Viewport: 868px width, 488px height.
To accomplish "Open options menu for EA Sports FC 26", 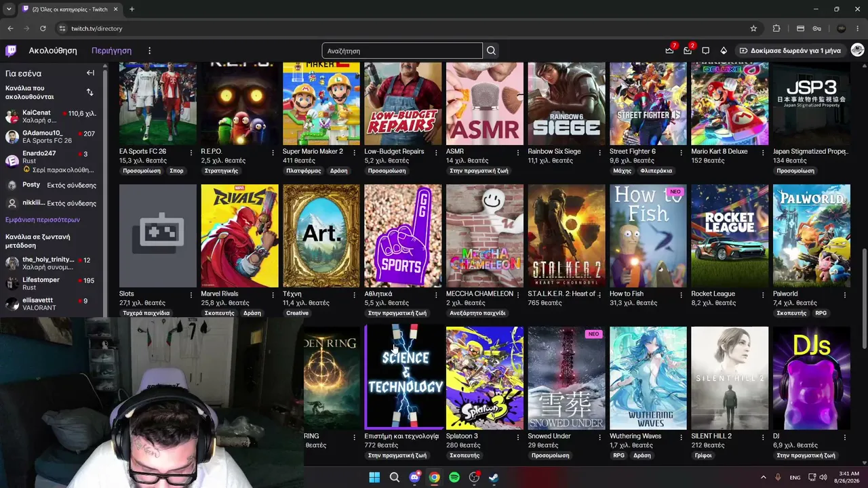I will pyautogui.click(x=191, y=152).
